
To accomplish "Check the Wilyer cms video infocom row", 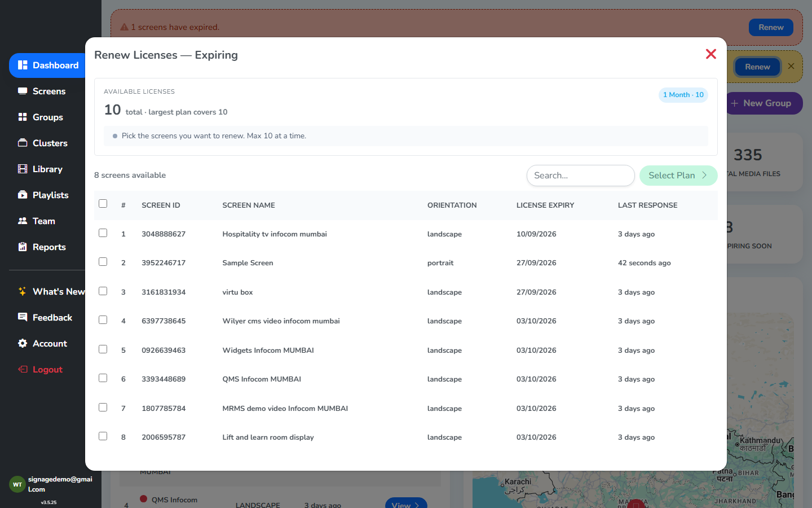I will coord(103,320).
